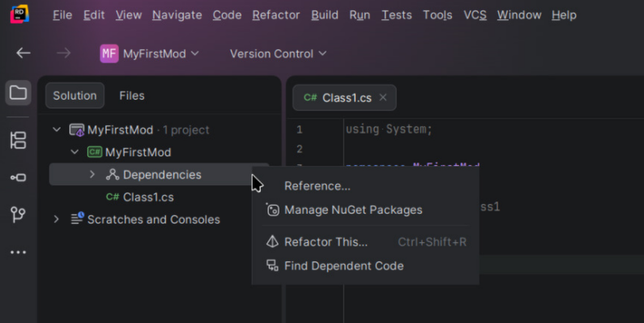Click the Rider RD logo icon
The height and width of the screenshot is (323, 644).
19,15
